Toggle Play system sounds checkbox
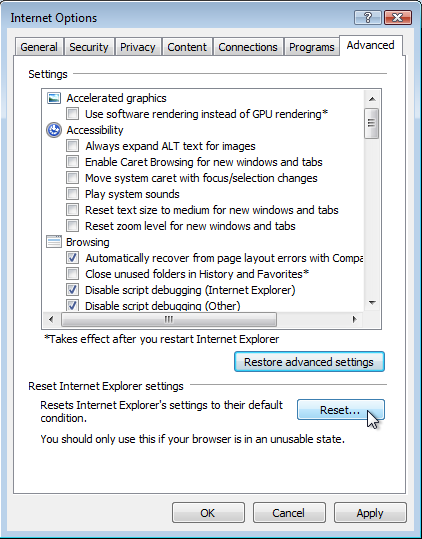 pyautogui.click(x=73, y=194)
